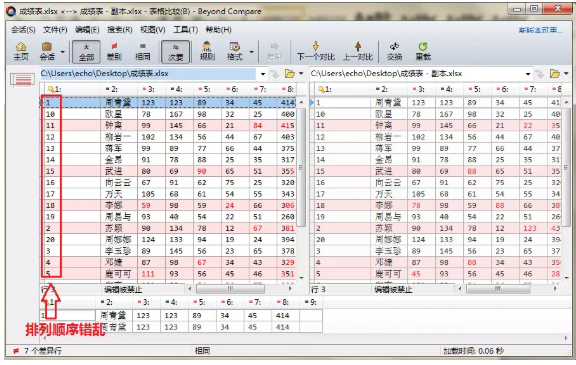
Task: Toggle the 相同 same-rows filter
Action: click(x=143, y=51)
